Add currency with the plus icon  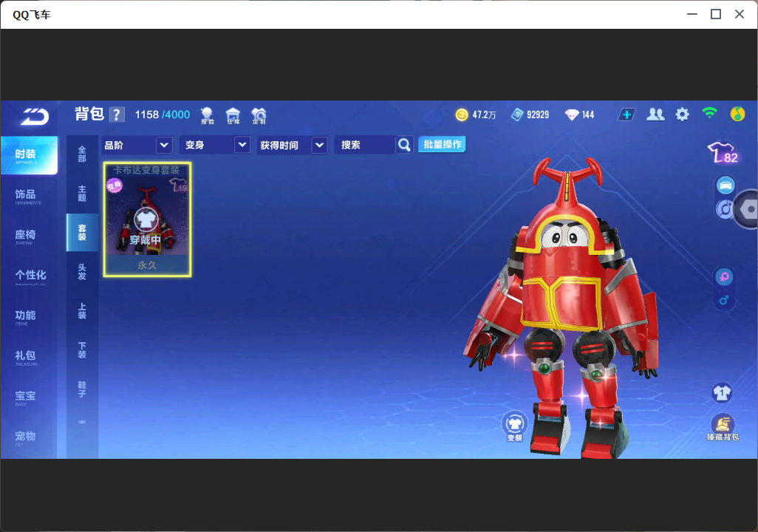tap(626, 115)
